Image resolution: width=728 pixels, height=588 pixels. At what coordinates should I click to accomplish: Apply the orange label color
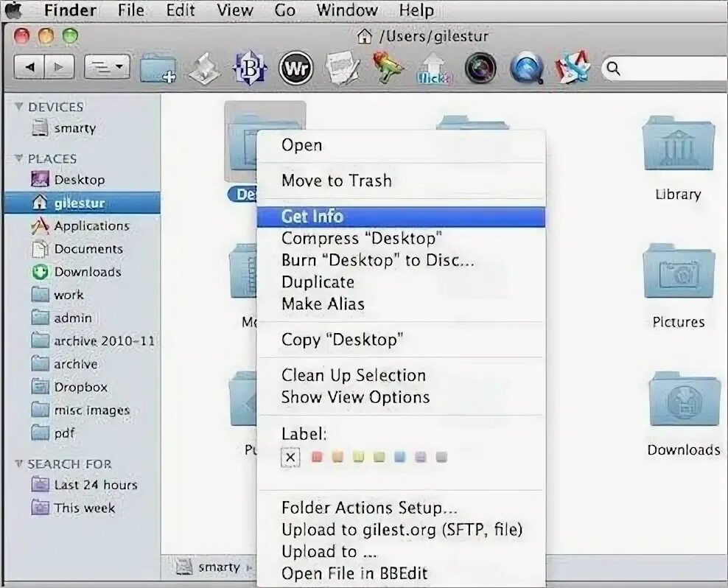[337, 457]
